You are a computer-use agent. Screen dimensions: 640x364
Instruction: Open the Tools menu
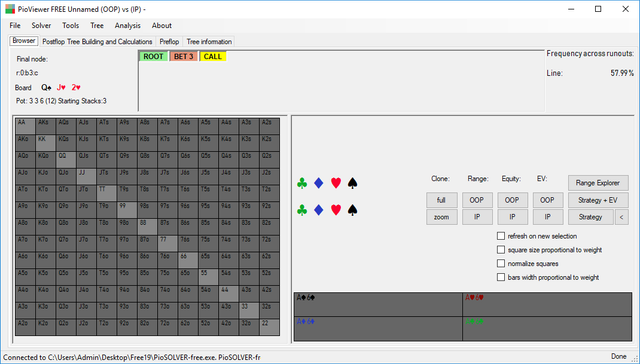[x=71, y=25]
